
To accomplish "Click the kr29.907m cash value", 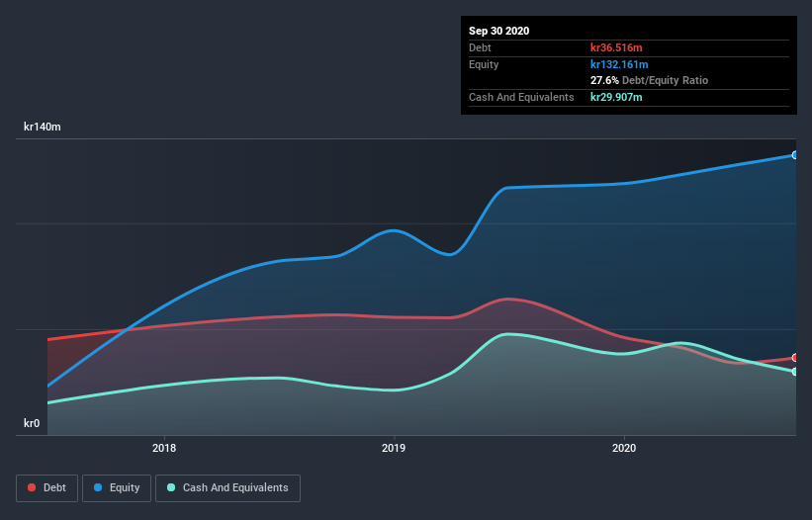I will 616,97.
